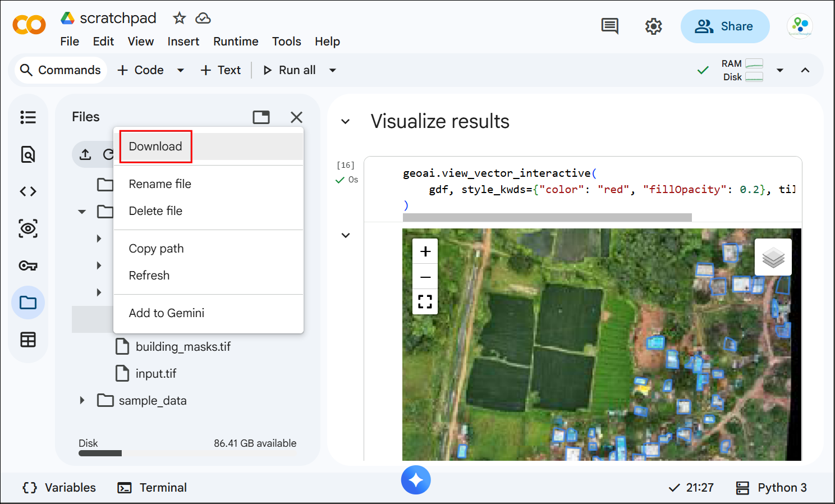This screenshot has width=835, height=504.
Task: Open the Data table sidebar icon
Action: 28,340
